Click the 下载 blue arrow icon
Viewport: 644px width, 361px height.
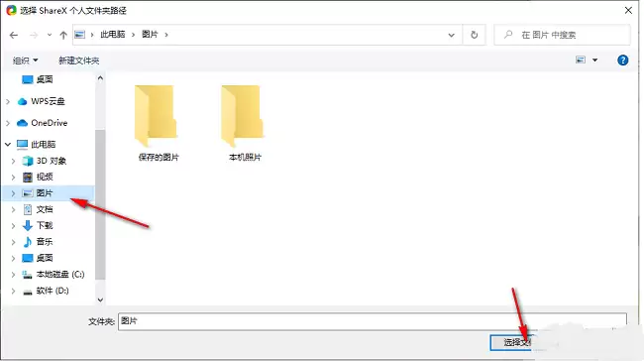28,225
